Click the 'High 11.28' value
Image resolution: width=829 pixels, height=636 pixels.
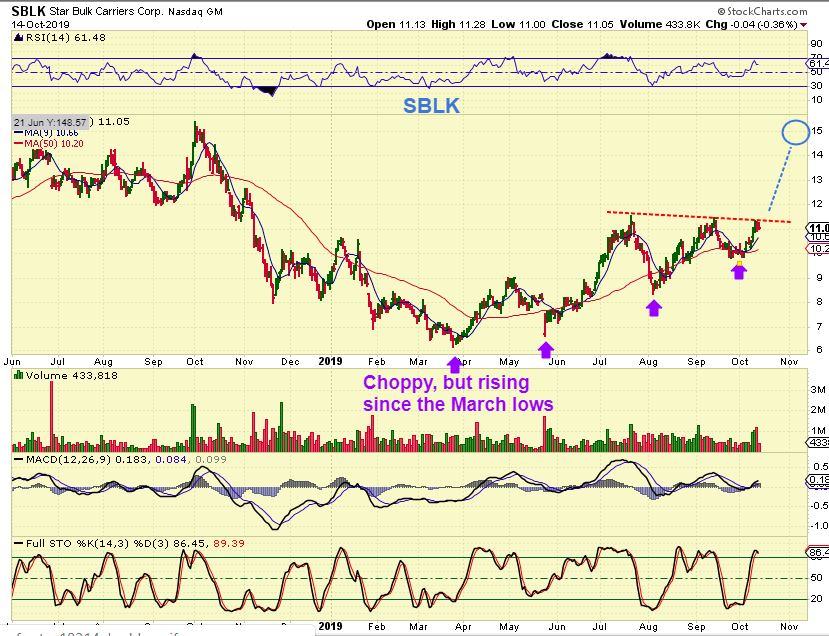(x=458, y=24)
